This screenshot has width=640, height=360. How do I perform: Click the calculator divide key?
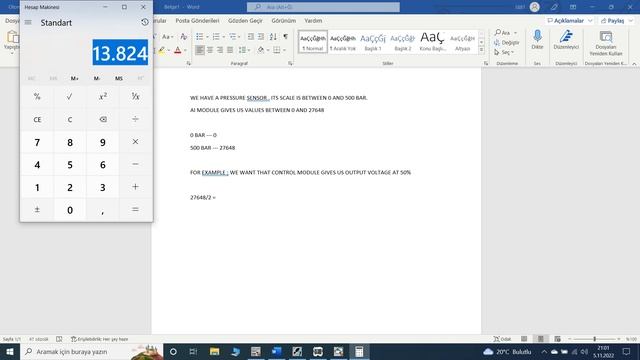point(136,119)
